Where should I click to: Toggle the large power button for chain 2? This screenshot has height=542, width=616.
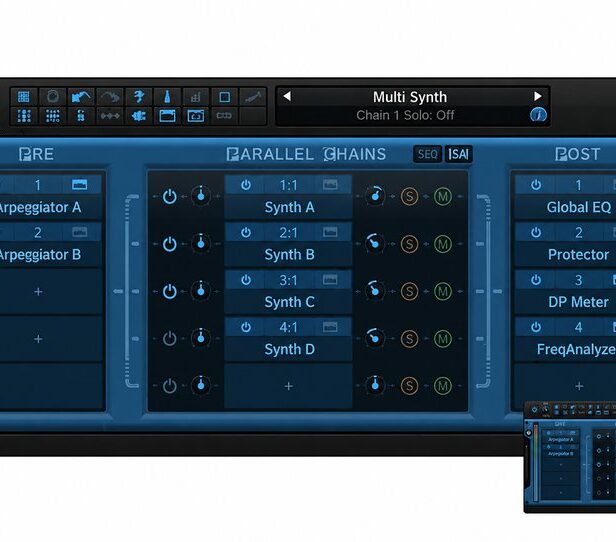[x=170, y=244]
